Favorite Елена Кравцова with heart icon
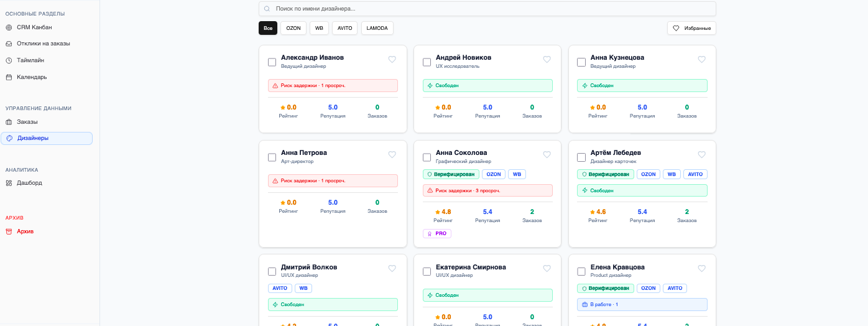Screen dimensions: 868x326 tap(702, 269)
